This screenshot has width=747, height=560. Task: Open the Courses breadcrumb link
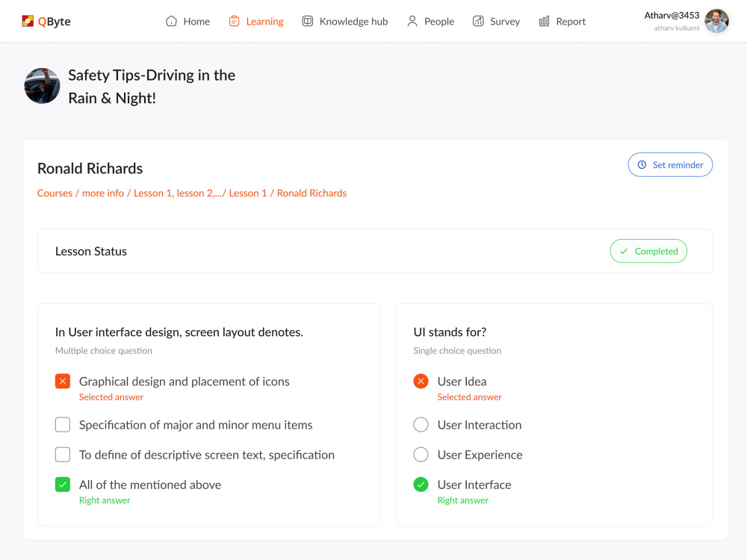[x=55, y=193]
